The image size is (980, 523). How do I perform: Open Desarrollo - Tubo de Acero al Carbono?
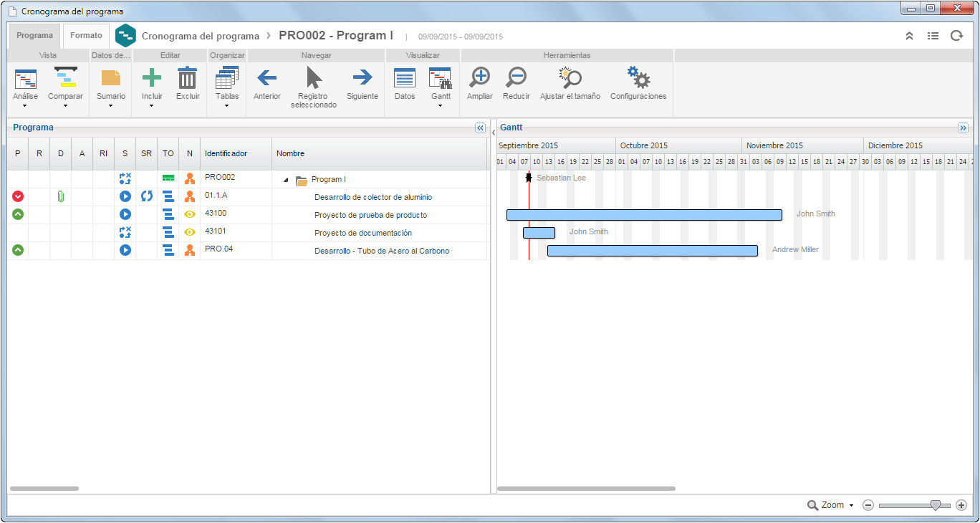pyautogui.click(x=382, y=251)
